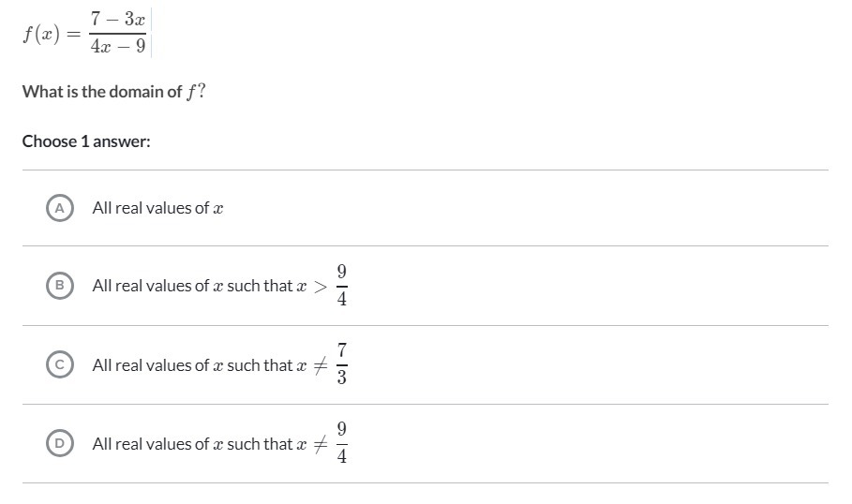Screen dimensions: 852x504
Task: Click the numerator 7 − 3x
Action: pyautogui.click(x=118, y=20)
